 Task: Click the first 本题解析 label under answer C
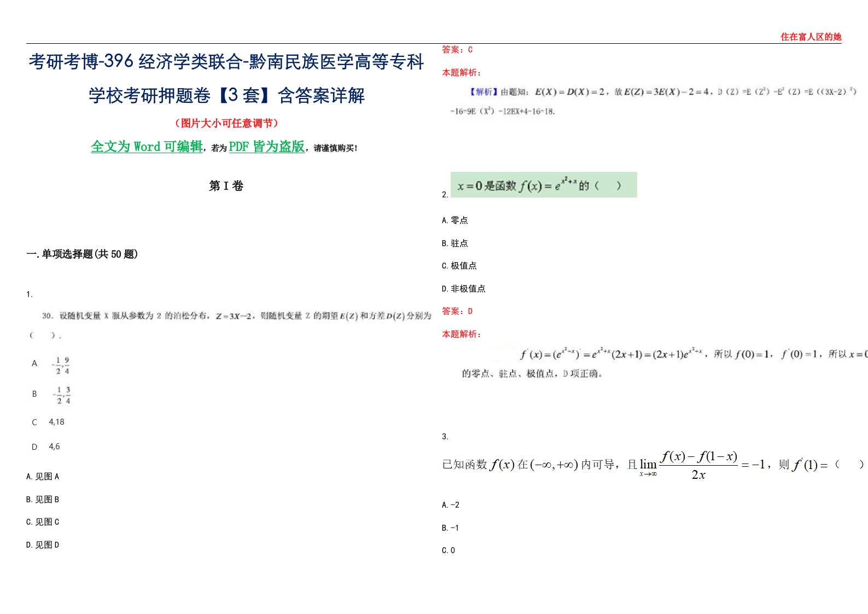462,73
